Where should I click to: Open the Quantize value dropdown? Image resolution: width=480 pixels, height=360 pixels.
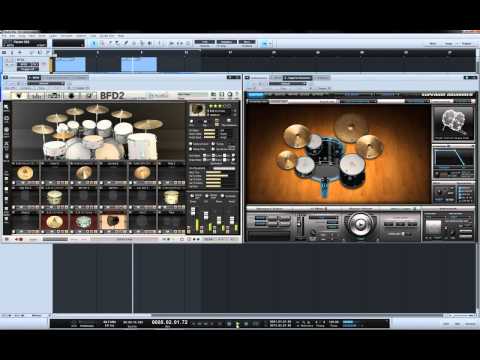[x=205, y=42]
